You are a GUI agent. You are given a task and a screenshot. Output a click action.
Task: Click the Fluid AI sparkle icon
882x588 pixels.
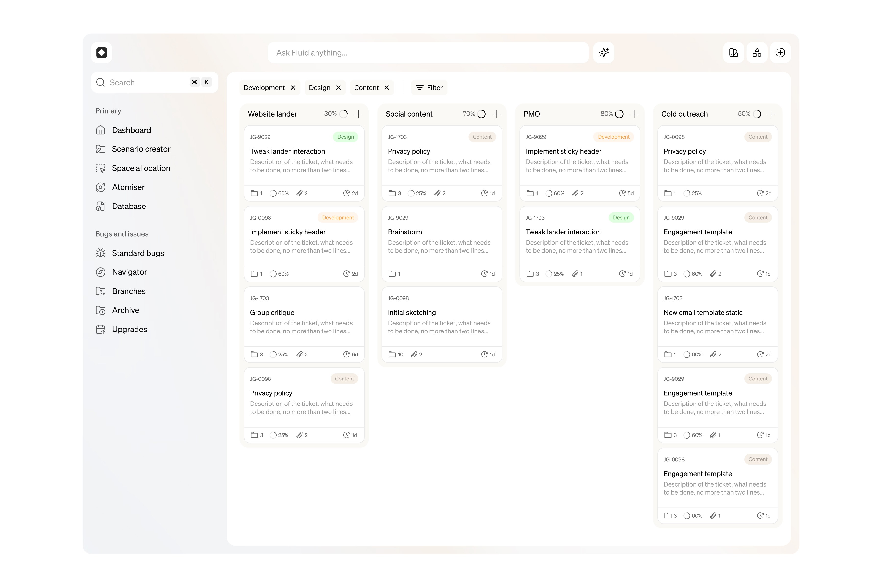pyautogui.click(x=603, y=52)
